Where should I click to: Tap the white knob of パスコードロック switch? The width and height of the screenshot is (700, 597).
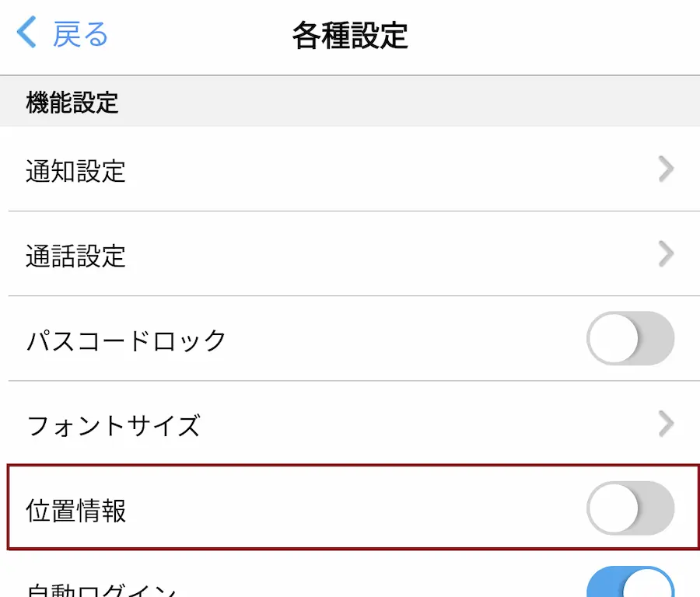click(614, 338)
